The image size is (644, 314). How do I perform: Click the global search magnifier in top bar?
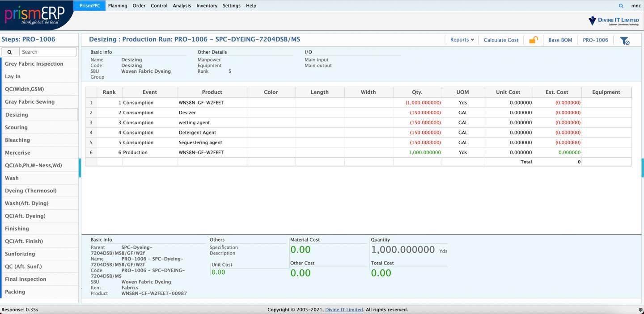tap(621, 6)
